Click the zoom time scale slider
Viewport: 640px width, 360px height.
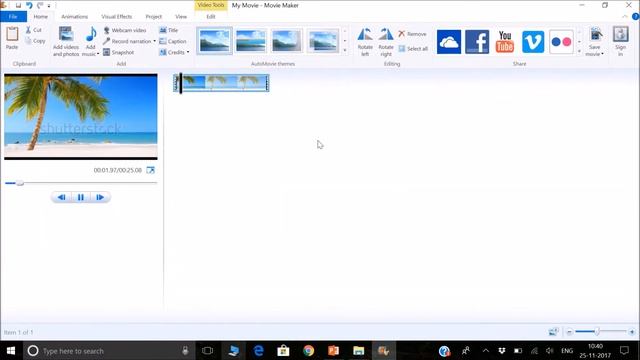[x=597, y=332]
